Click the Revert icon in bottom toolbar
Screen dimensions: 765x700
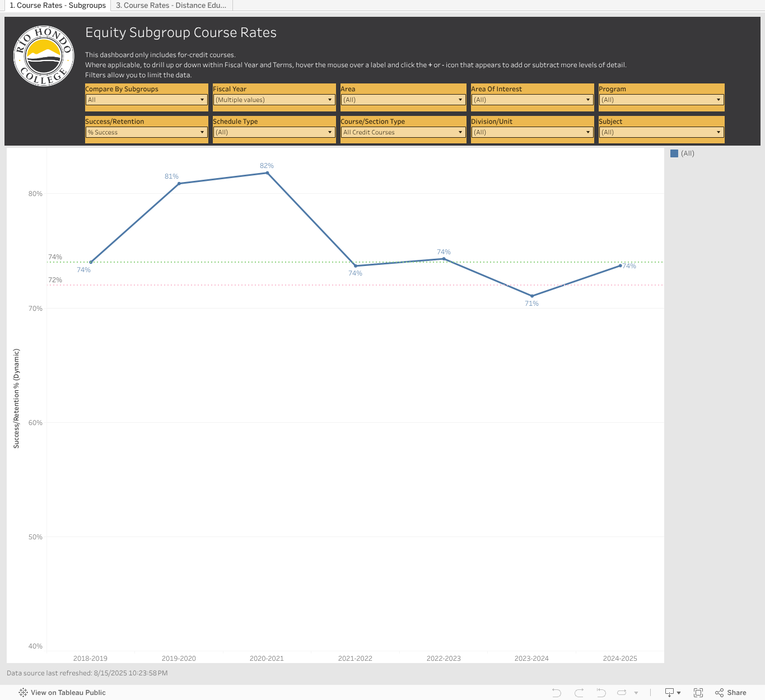click(601, 693)
